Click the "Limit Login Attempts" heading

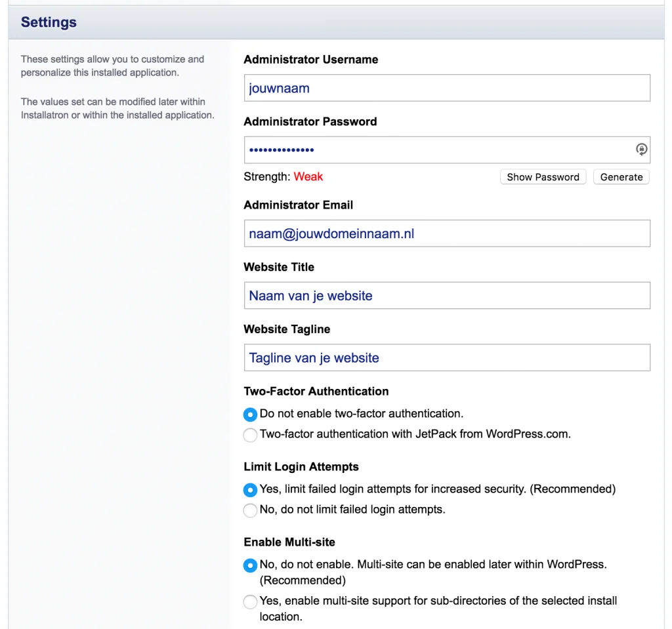click(x=301, y=466)
